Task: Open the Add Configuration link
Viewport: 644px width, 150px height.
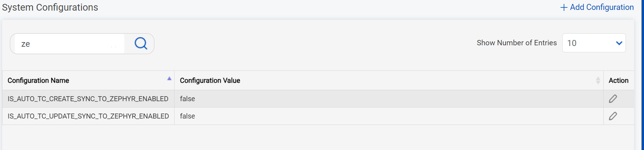Action: [602, 7]
